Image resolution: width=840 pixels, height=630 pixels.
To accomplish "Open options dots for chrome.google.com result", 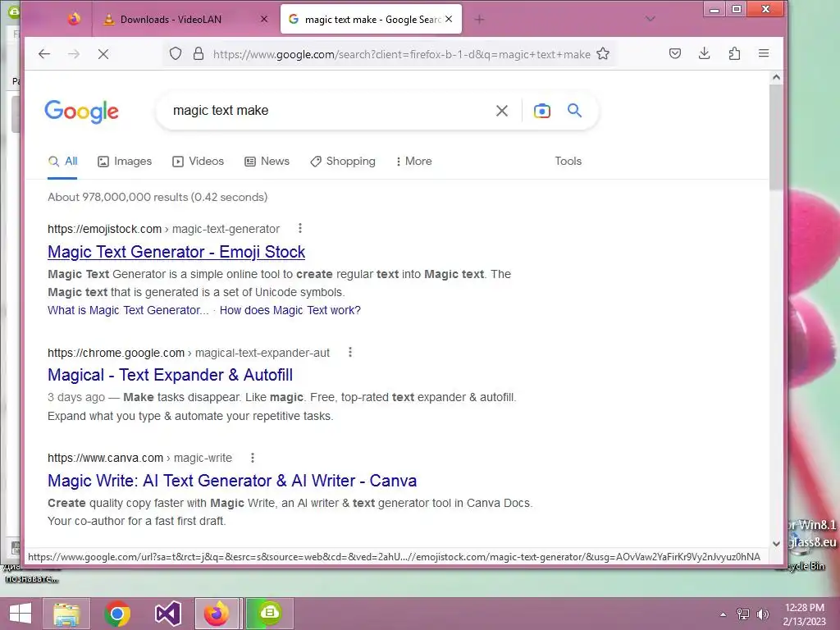I will tap(350, 353).
